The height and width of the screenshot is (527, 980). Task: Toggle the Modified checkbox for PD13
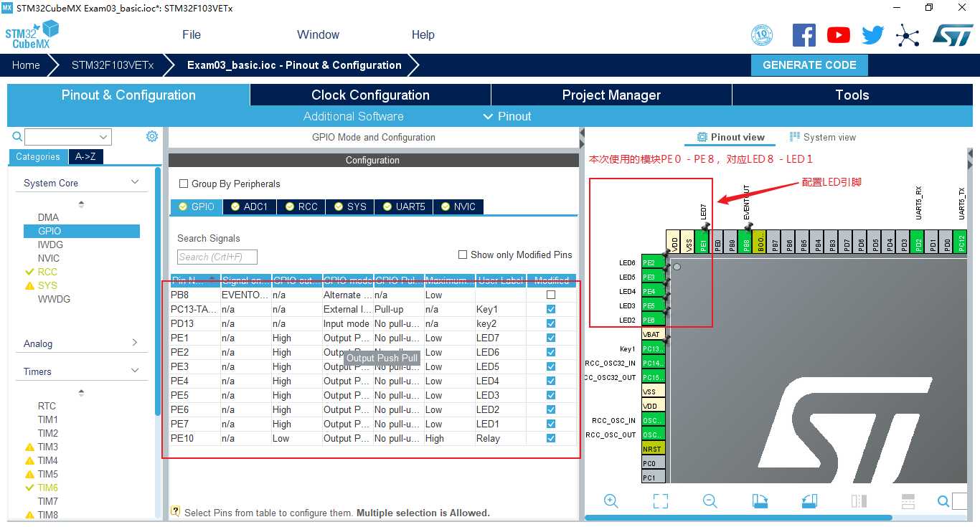[x=551, y=323]
